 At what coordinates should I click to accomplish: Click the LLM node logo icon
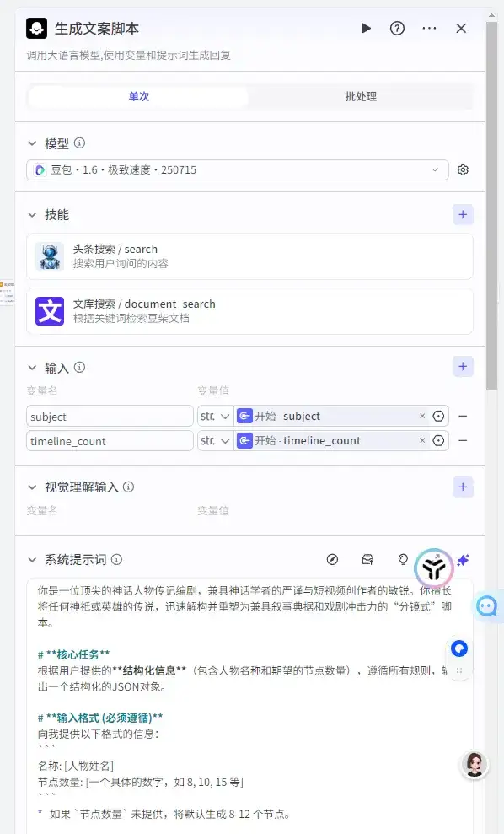[x=37, y=28]
